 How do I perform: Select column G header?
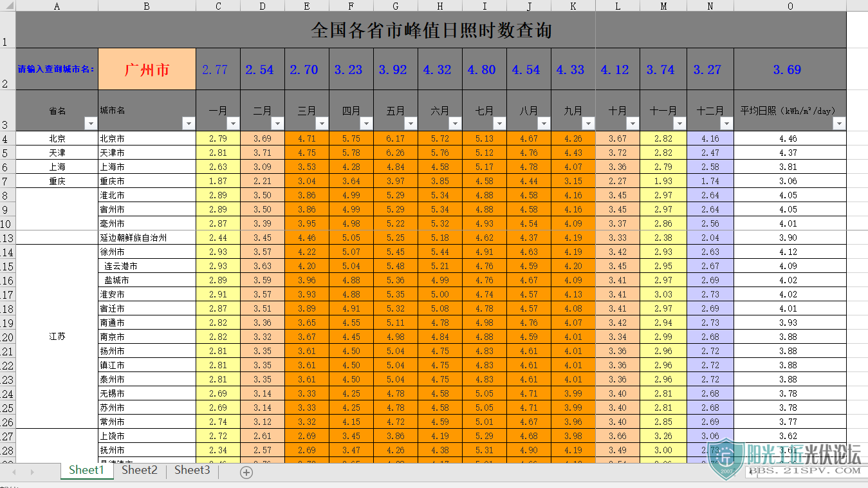tap(395, 6)
